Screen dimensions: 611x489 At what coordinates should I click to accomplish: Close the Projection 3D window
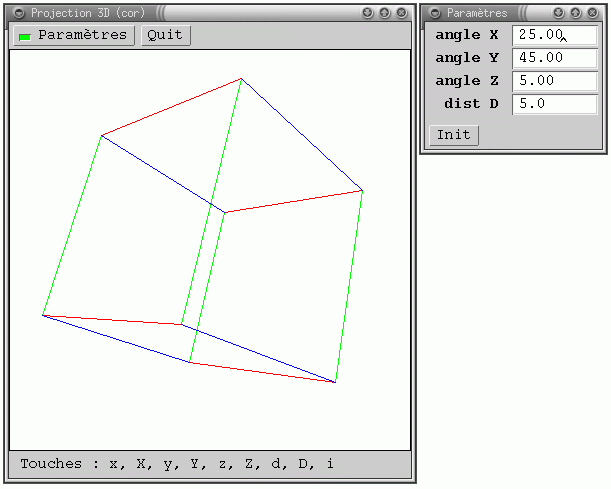tap(401, 13)
